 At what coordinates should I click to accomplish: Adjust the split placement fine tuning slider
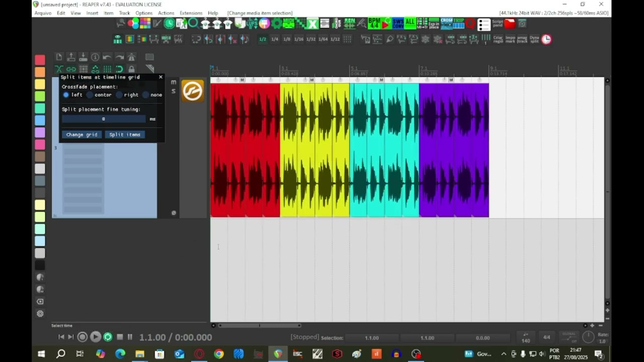click(104, 119)
